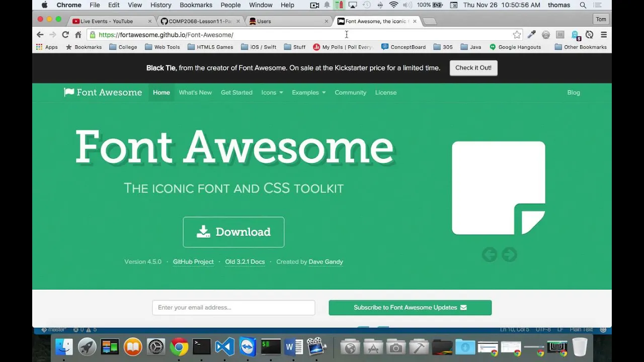
Task: Open the College bookmarks folder
Action: click(x=123, y=47)
